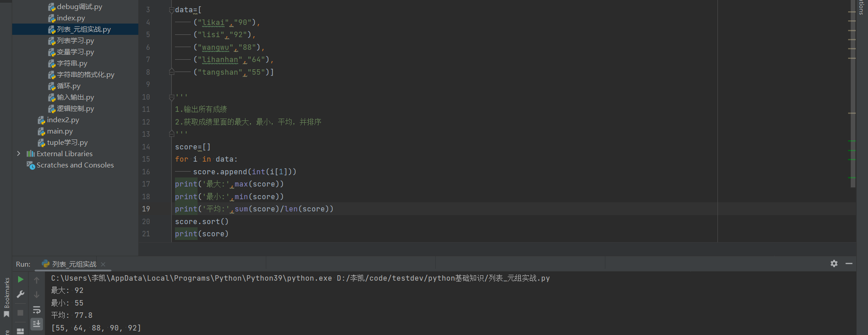Expand External Libraries tree node

pyautogui.click(x=19, y=154)
